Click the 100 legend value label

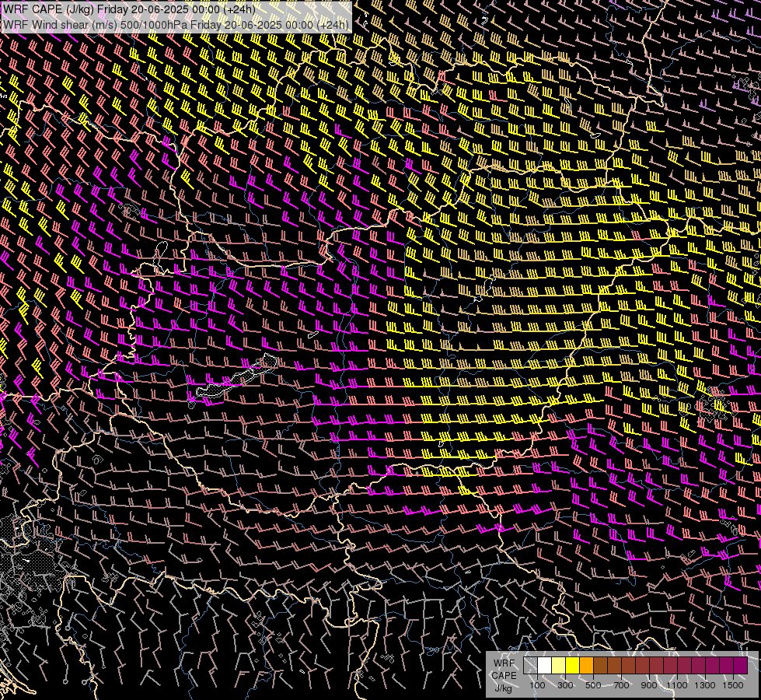pos(537,685)
